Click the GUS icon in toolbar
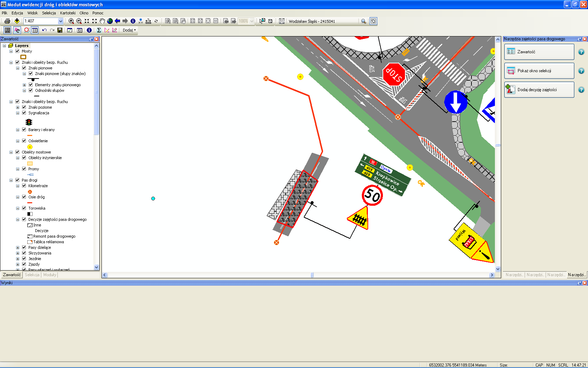This screenshot has height=368, width=588. click(282, 21)
